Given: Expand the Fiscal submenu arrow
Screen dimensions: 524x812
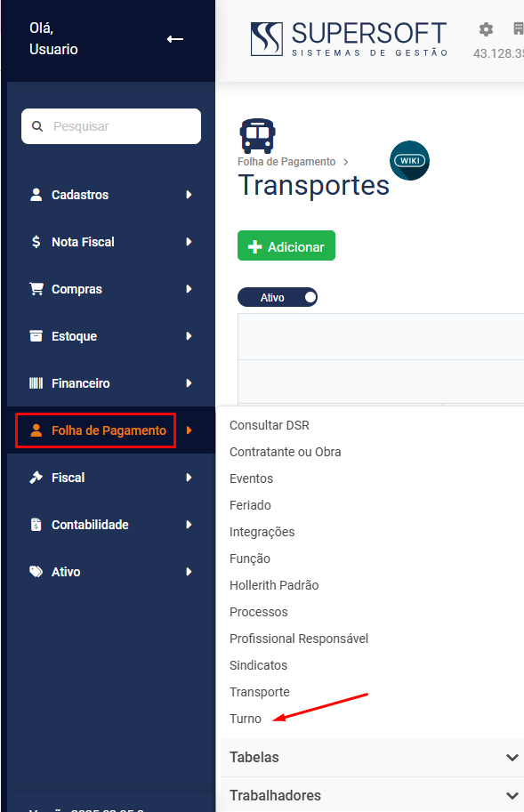Looking at the screenshot, I should pos(189,478).
